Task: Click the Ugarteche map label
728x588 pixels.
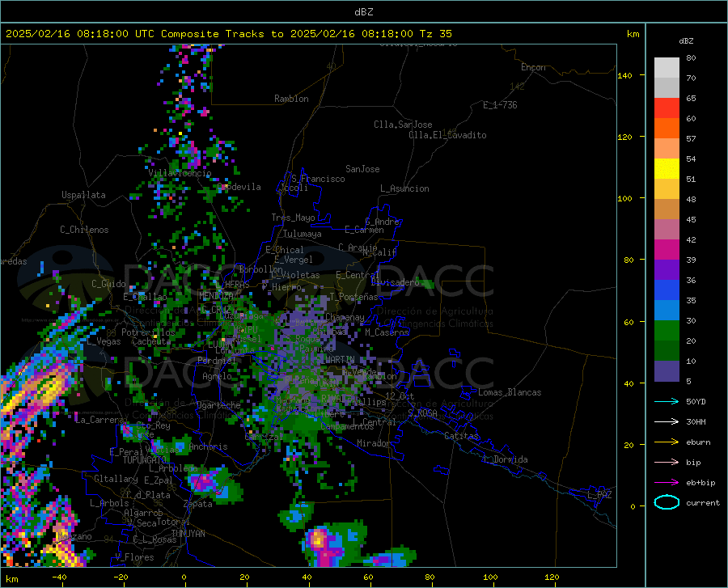Action: point(218,405)
